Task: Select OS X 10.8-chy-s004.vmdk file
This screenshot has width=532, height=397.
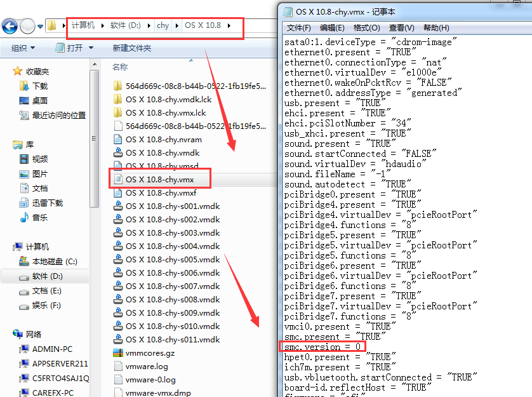Action: tap(166, 246)
